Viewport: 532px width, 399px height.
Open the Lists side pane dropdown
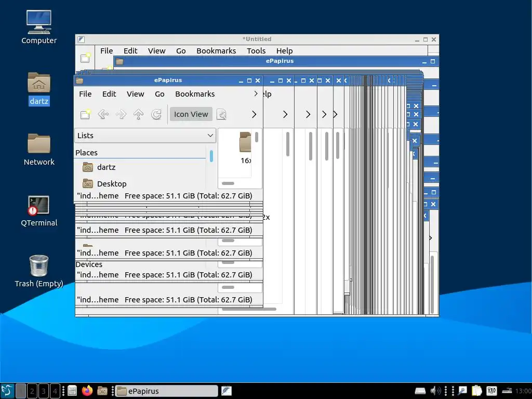click(x=145, y=136)
